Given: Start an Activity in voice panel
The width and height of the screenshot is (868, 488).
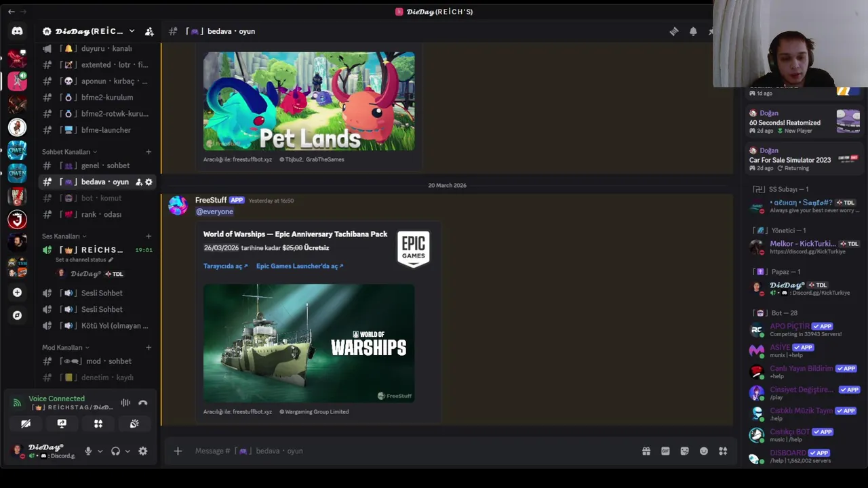Looking at the screenshot, I should [x=98, y=424].
